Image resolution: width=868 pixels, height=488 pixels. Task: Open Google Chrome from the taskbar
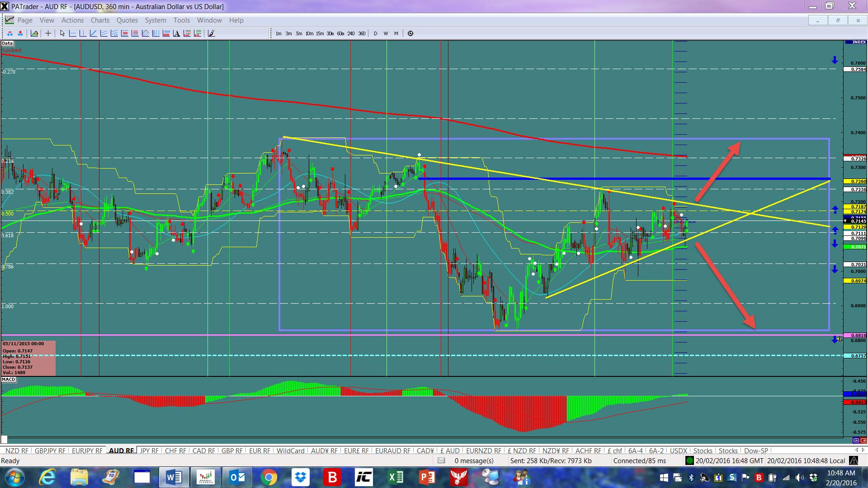click(269, 477)
